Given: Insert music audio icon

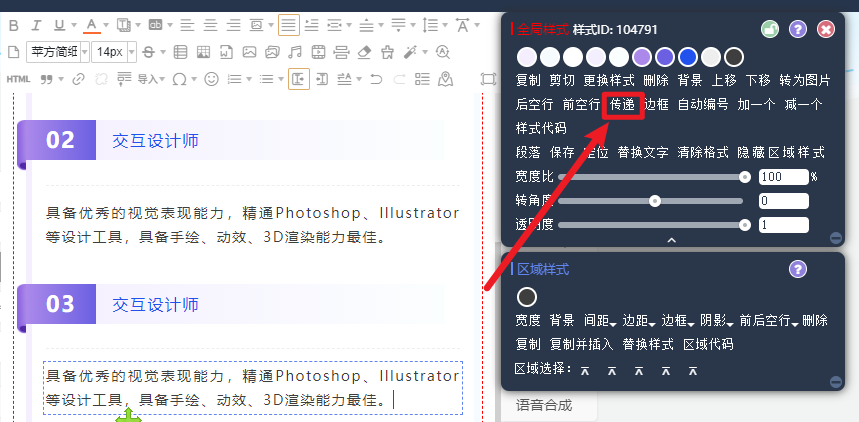Looking at the screenshot, I should [295, 53].
